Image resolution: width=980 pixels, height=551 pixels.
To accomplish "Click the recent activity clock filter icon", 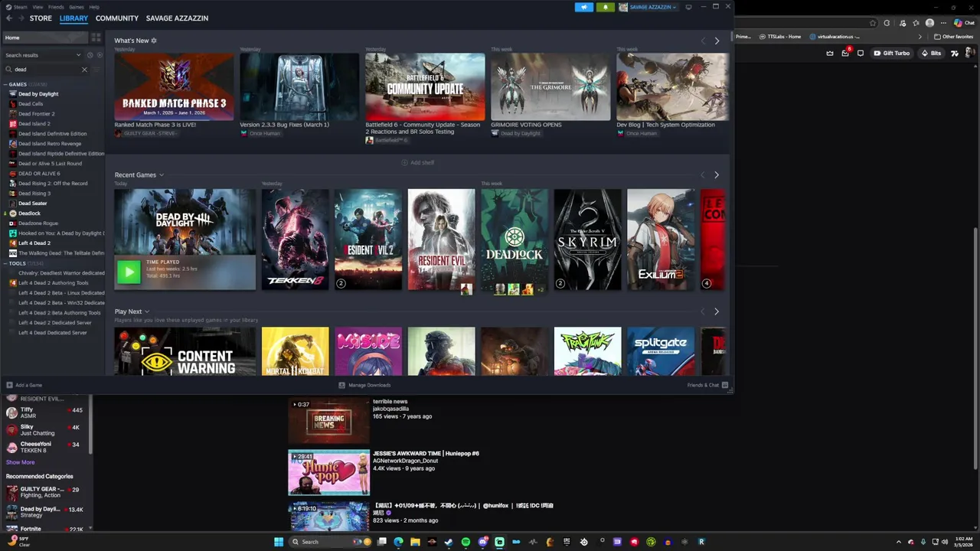I will pos(90,55).
